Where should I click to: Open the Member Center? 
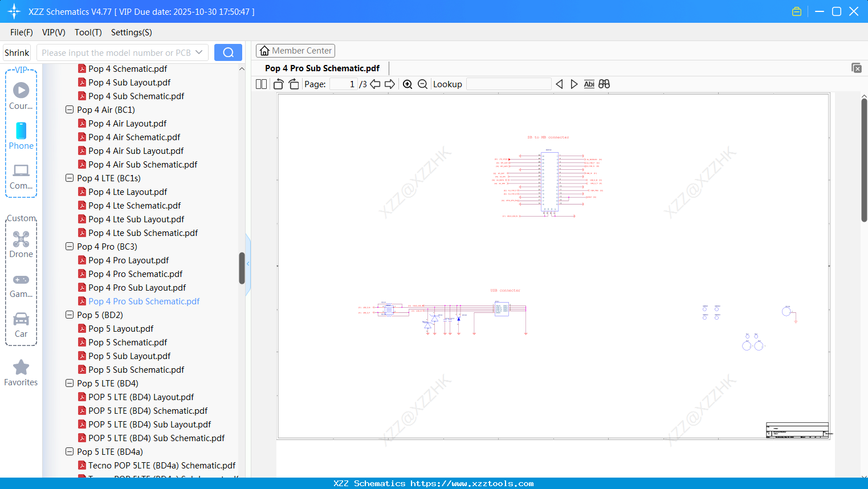point(295,50)
